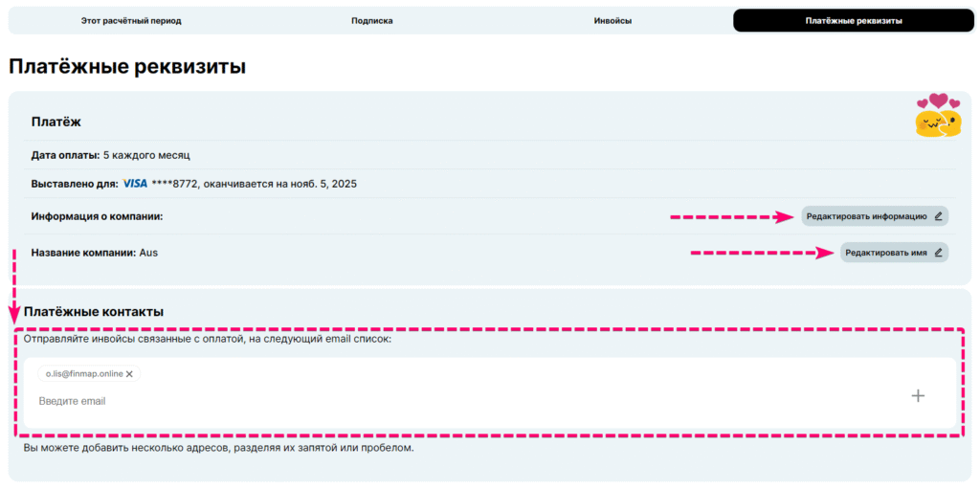Open the Этот расчётный период tab
Screen dimensions: 980x490
[x=131, y=20]
